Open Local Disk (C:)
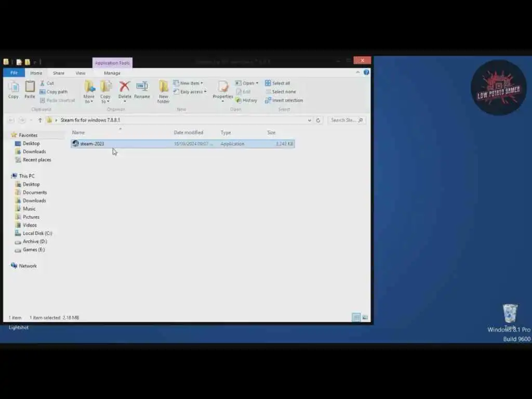 [37, 233]
